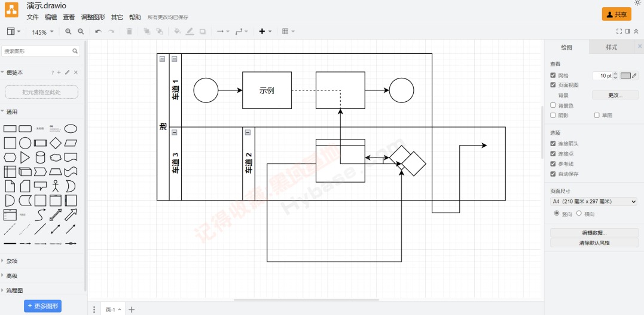The width and height of the screenshot is (644, 315).
Task: Enable the 草图 checkbox
Action: coord(597,115)
